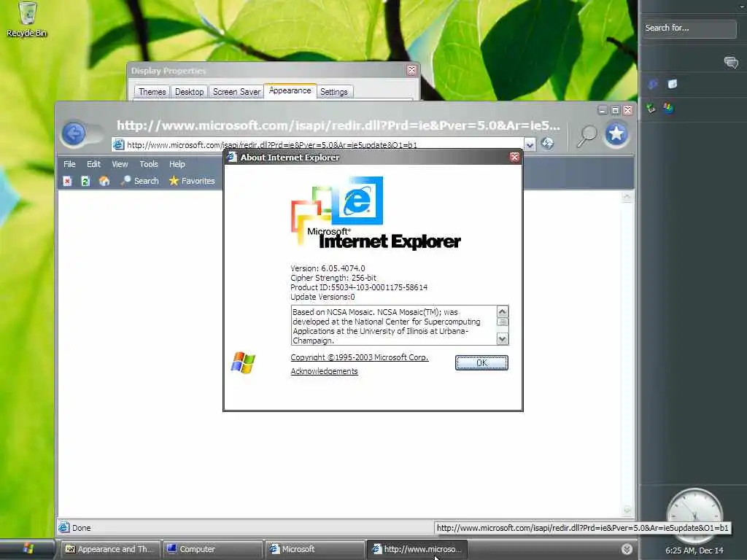Viewport: 747px width, 560px height.
Task: Expand the address bar dropdown arrow
Action: pos(530,144)
